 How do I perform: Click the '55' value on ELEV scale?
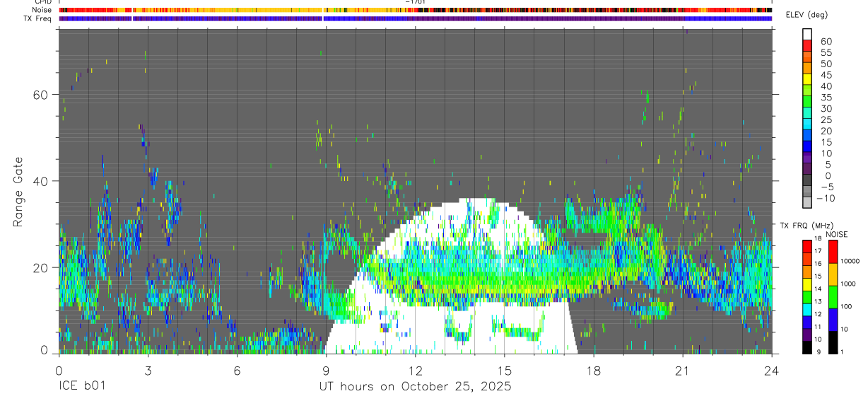tap(826, 53)
